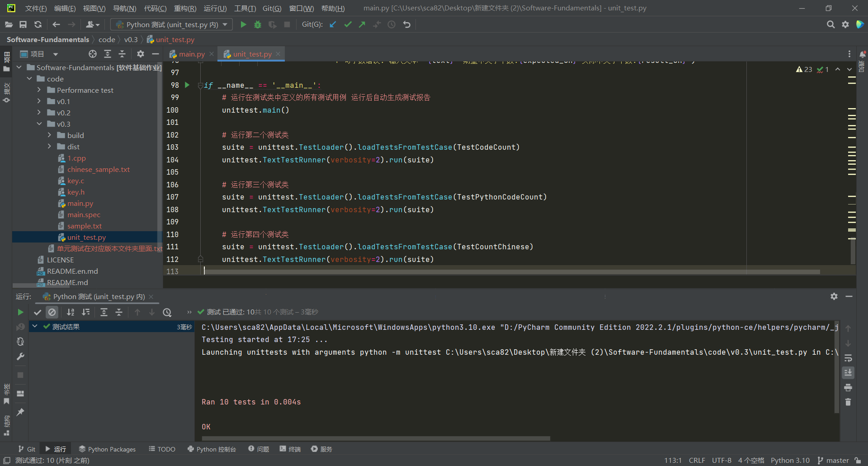The image size is (868, 466).
Task: Expand the v0.2 folder
Action: click(39, 113)
